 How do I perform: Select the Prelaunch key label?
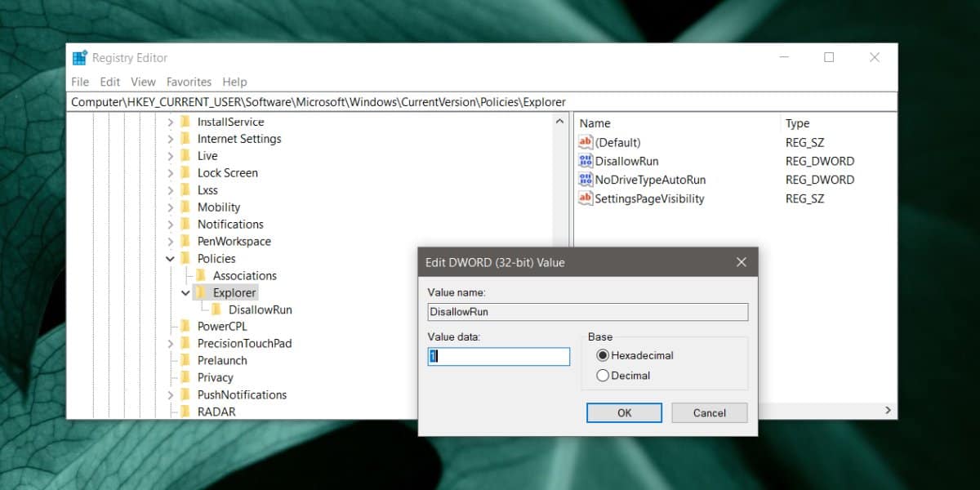(222, 361)
